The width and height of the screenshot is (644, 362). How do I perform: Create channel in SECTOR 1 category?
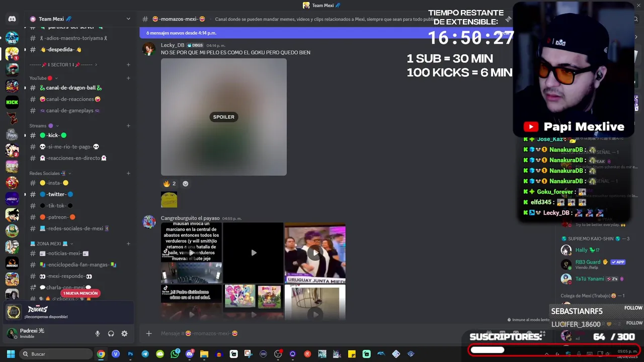coord(128,64)
